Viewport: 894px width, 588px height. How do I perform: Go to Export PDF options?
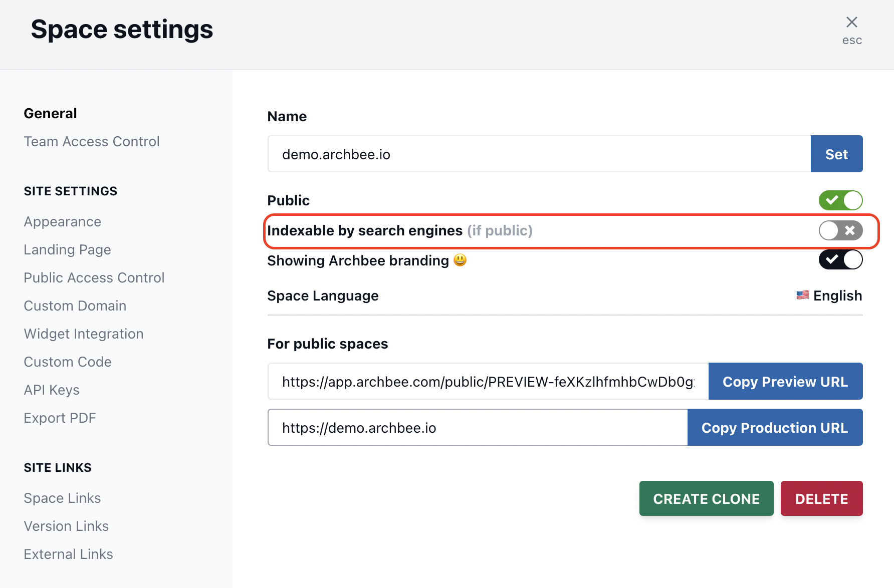pyautogui.click(x=60, y=418)
